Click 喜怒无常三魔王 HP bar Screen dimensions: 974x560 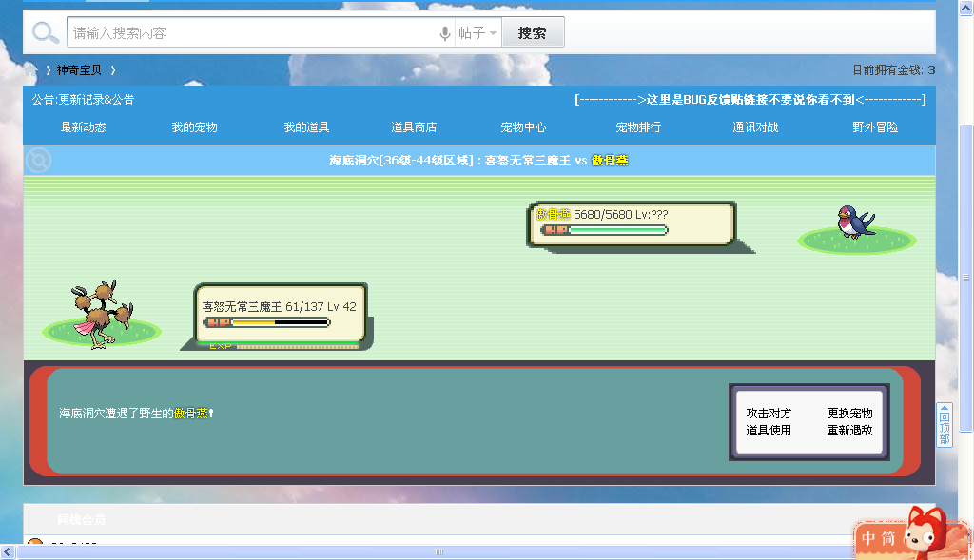pos(266,322)
